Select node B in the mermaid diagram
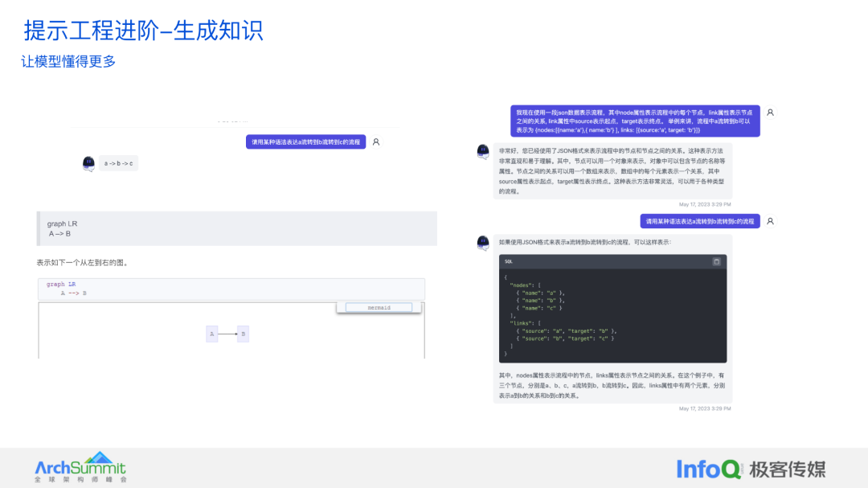The width and height of the screenshot is (868, 488). [x=243, y=334]
